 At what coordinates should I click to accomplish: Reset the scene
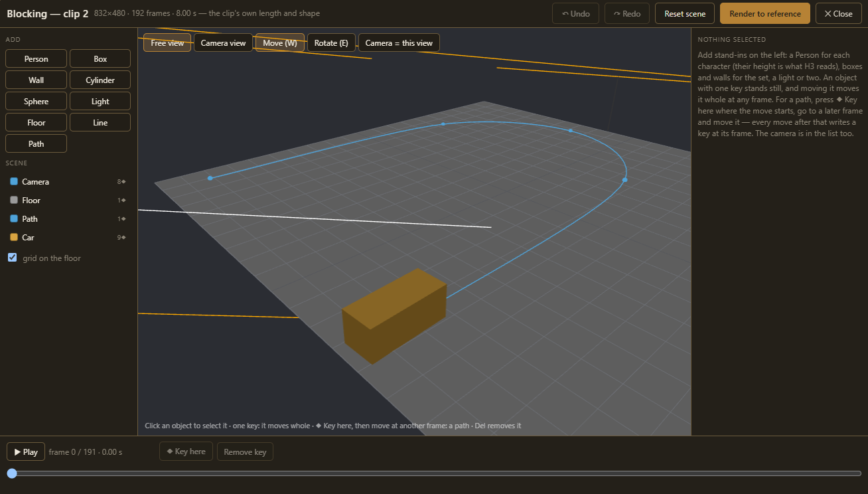click(x=685, y=13)
